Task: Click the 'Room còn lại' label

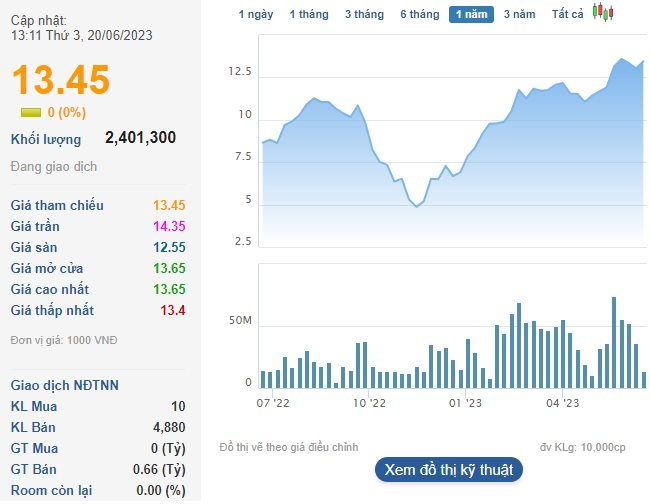Action: 51,490
